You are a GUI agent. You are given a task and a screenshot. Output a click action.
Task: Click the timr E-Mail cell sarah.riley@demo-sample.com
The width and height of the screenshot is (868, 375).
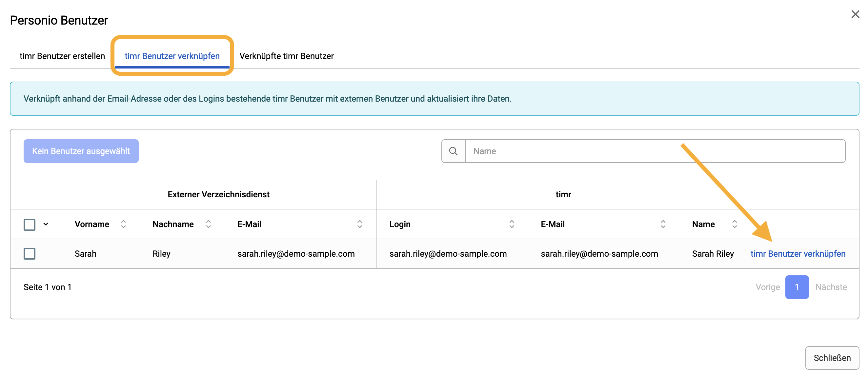(x=599, y=254)
